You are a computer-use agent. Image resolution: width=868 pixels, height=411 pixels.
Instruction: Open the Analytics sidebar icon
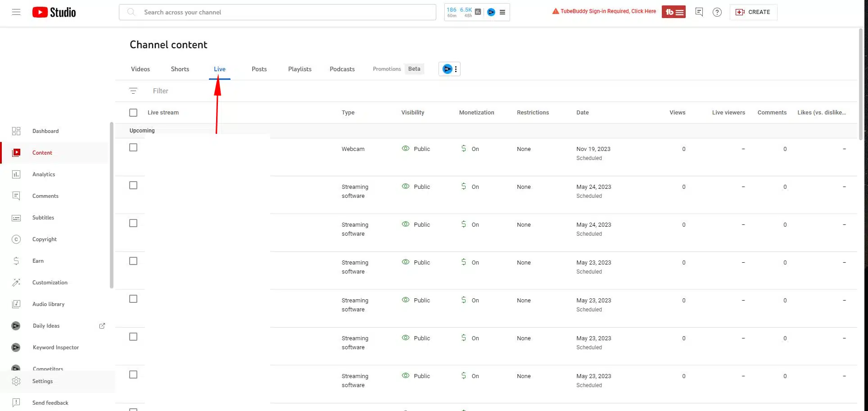coord(16,174)
